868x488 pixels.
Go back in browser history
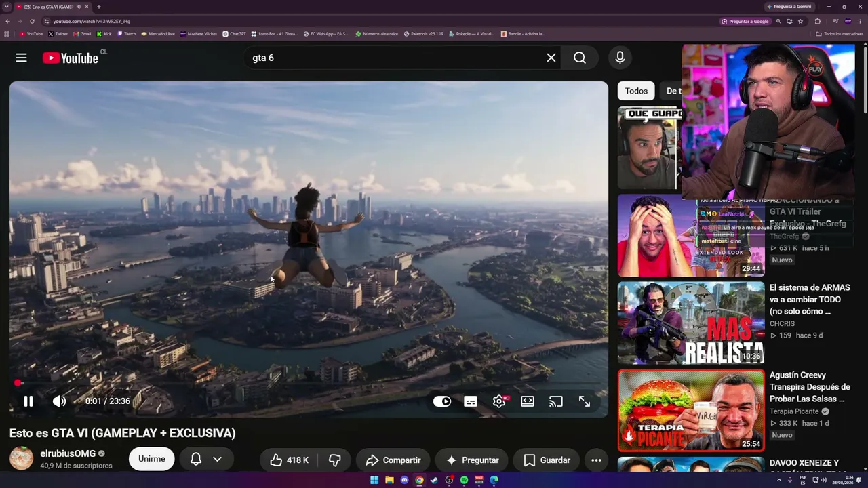[x=8, y=21]
